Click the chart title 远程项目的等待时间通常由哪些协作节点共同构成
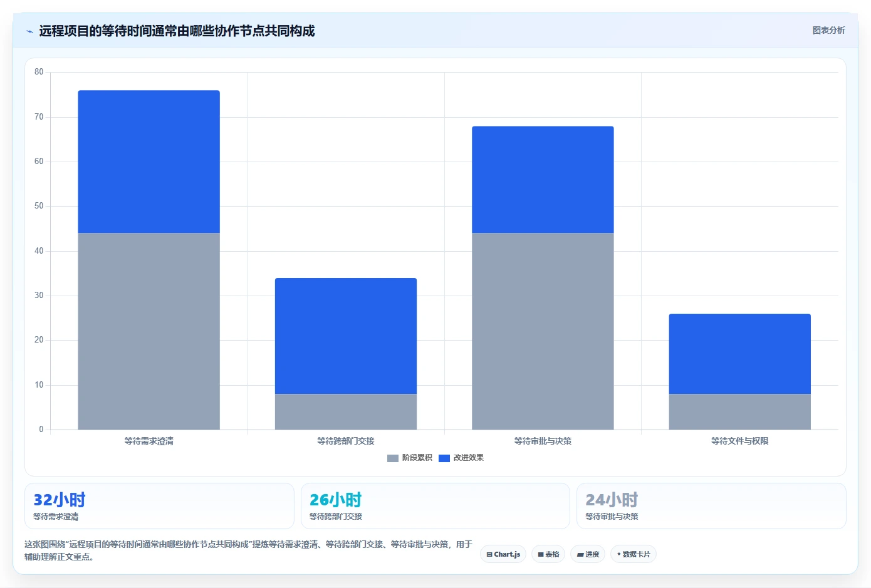Viewport: 871px width, 588px height. (177, 31)
